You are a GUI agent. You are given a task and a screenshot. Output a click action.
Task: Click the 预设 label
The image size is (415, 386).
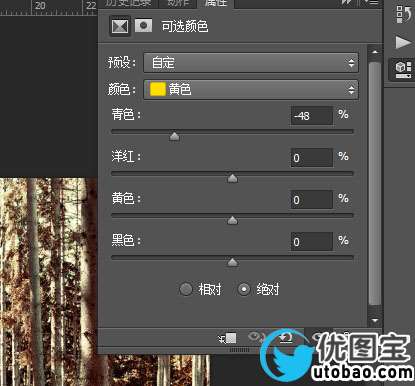tap(122, 62)
